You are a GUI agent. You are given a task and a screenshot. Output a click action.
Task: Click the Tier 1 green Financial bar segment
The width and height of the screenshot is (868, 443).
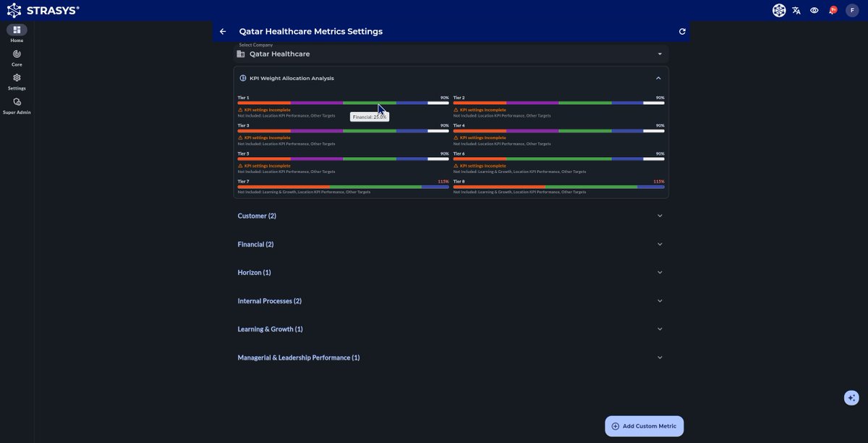(370, 103)
